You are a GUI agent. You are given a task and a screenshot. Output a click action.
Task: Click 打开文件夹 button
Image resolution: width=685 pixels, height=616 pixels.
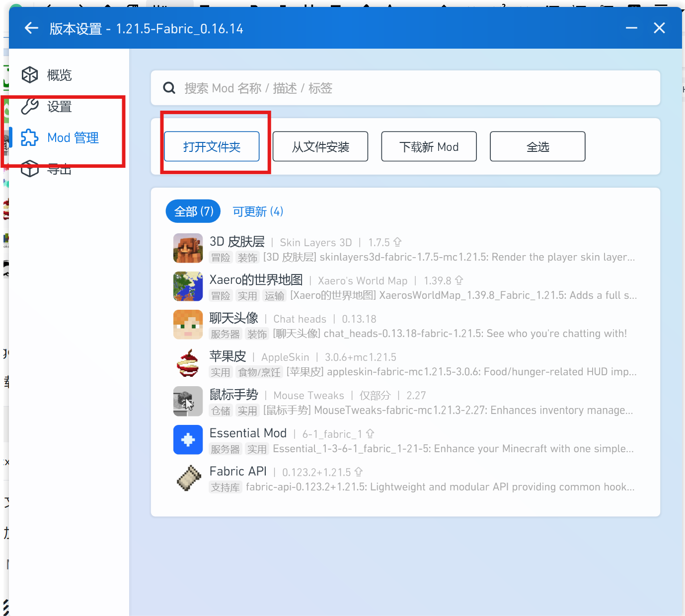212,146
